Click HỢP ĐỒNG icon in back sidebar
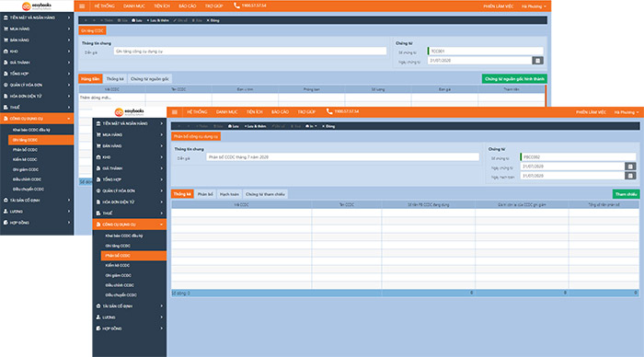The image size is (644, 357). coord(6,223)
